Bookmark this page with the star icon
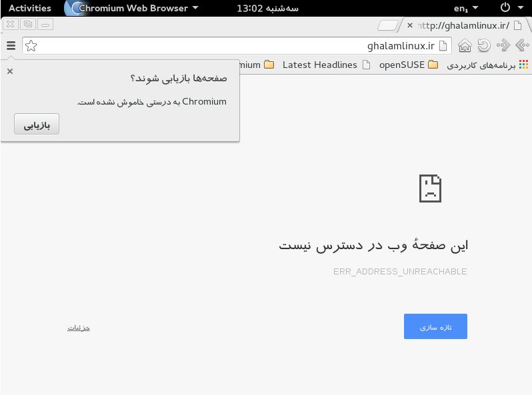Viewport: 532px width, 395px height. [x=31, y=46]
